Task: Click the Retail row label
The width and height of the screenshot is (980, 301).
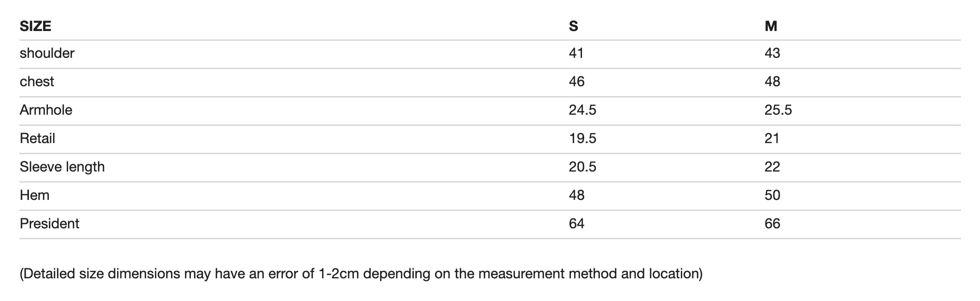Action: (37, 138)
